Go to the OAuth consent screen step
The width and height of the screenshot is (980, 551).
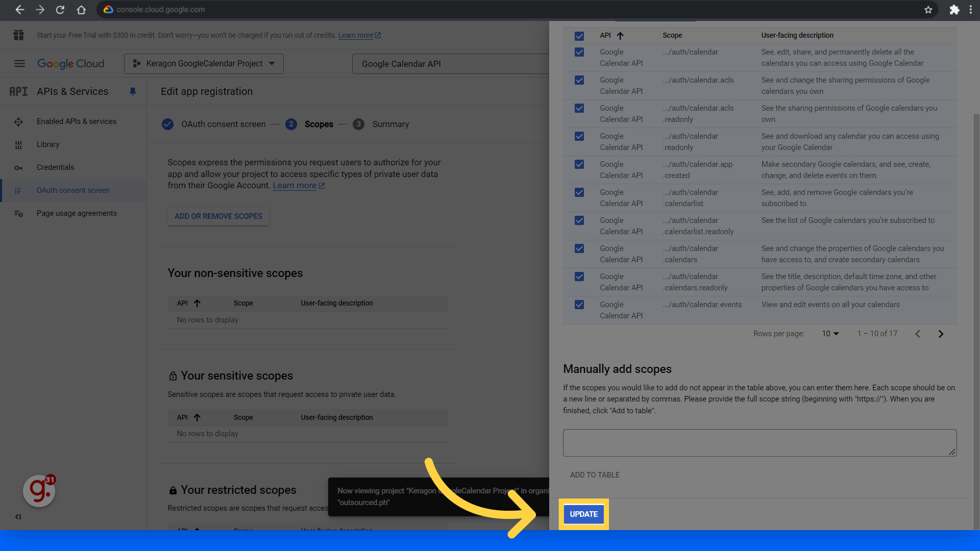pos(214,124)
